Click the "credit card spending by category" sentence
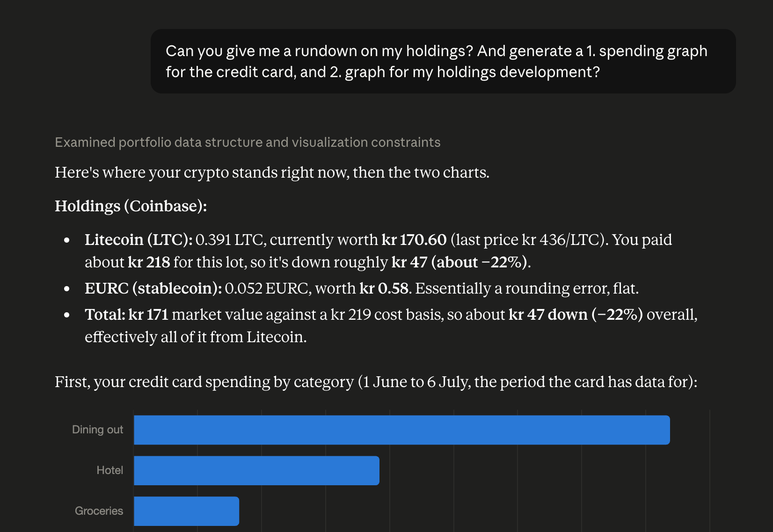 pyautogui.click(x=376, y=382)
